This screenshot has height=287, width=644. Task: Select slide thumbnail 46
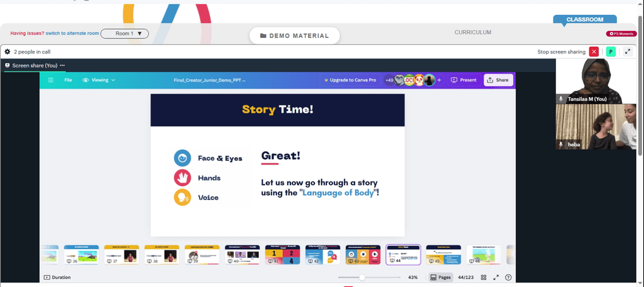(x=484, y=255)
